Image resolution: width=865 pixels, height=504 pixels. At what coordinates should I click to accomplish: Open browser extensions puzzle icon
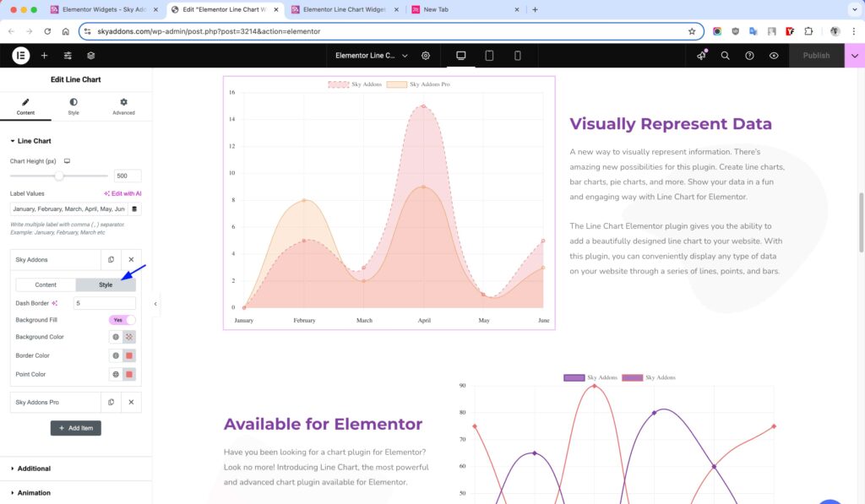pos(808,31)
